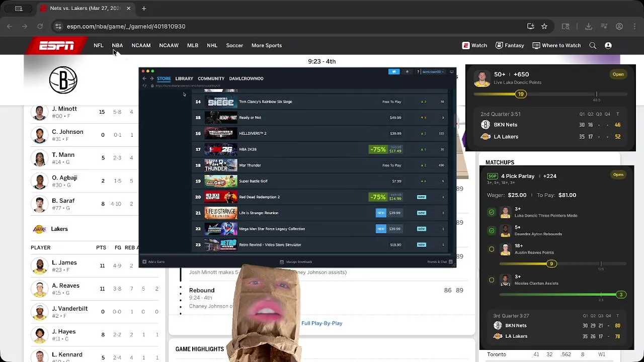Click the install app icon in address bar
The width and height of the screenshot is (644, 362).
(530, 26)
